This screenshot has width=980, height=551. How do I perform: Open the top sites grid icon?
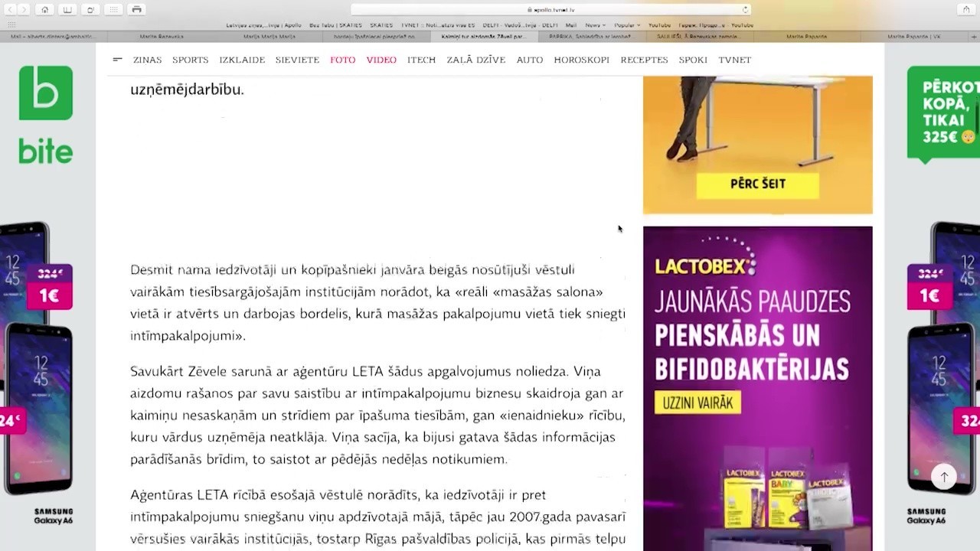[113, 9]
